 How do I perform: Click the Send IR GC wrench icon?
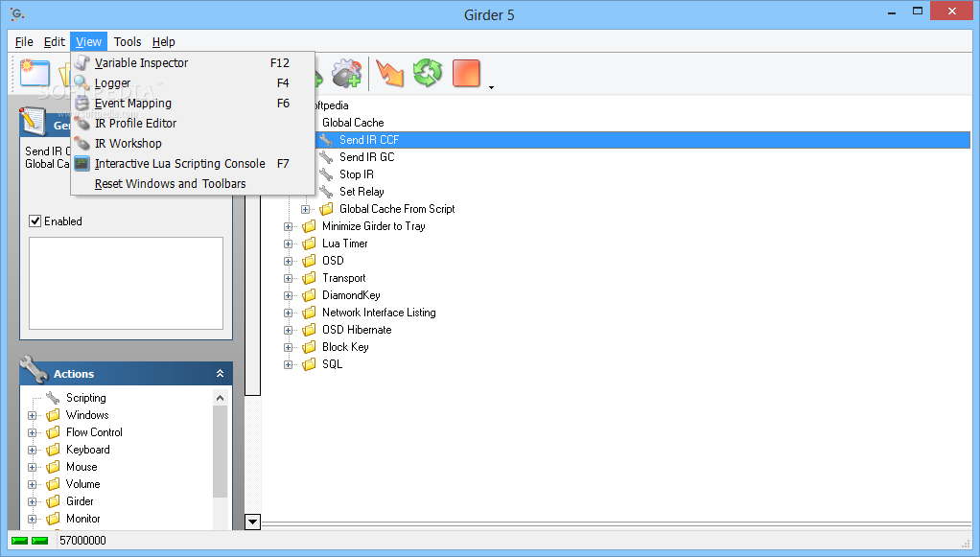326,157
